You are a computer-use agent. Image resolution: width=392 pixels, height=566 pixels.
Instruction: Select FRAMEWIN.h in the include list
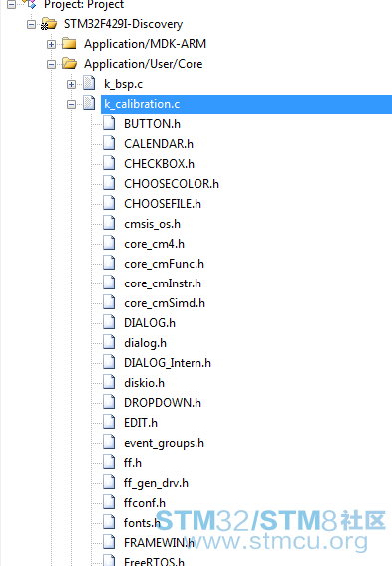pyautogui.click(x=159, y=543)
